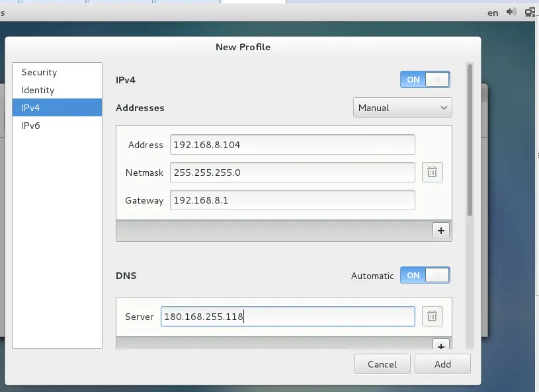Toggle the Automatic DNS switch
539x392 pixels.
click(425, 275)
